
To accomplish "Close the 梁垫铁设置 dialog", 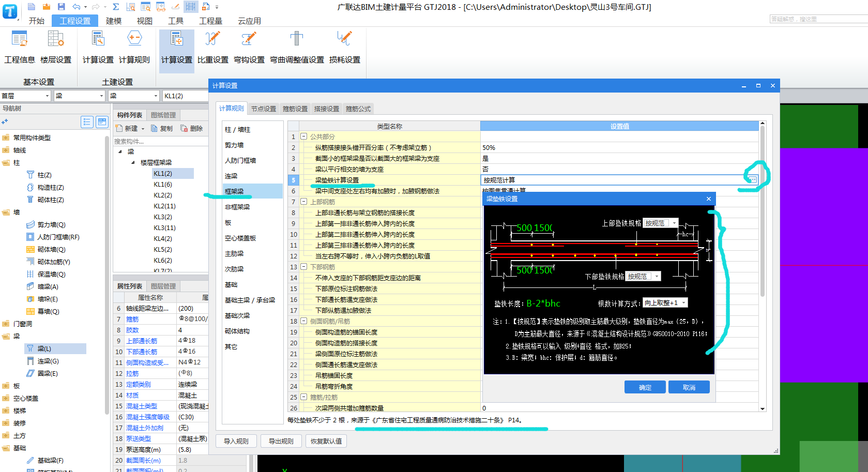I will pyautogui.click(x=709, y=199).
